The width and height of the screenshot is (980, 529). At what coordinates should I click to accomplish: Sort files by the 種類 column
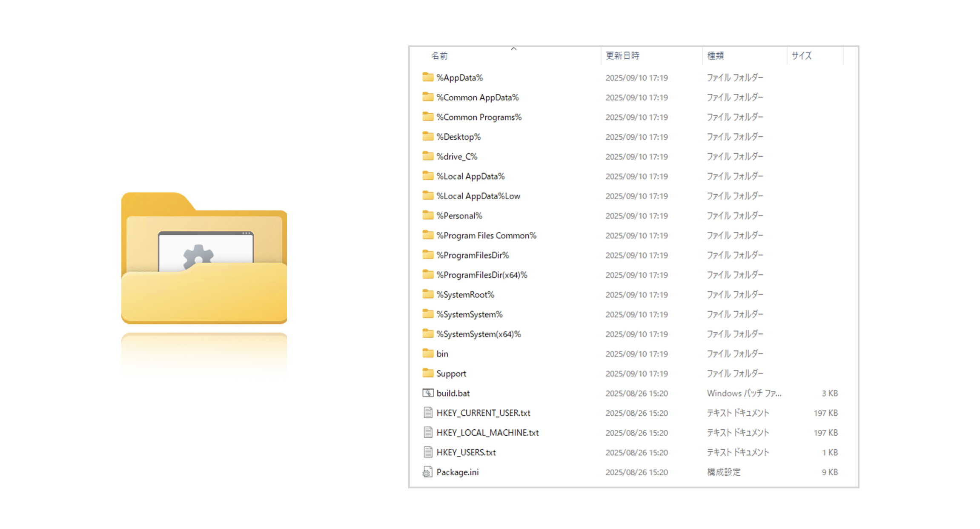(715, 55)
